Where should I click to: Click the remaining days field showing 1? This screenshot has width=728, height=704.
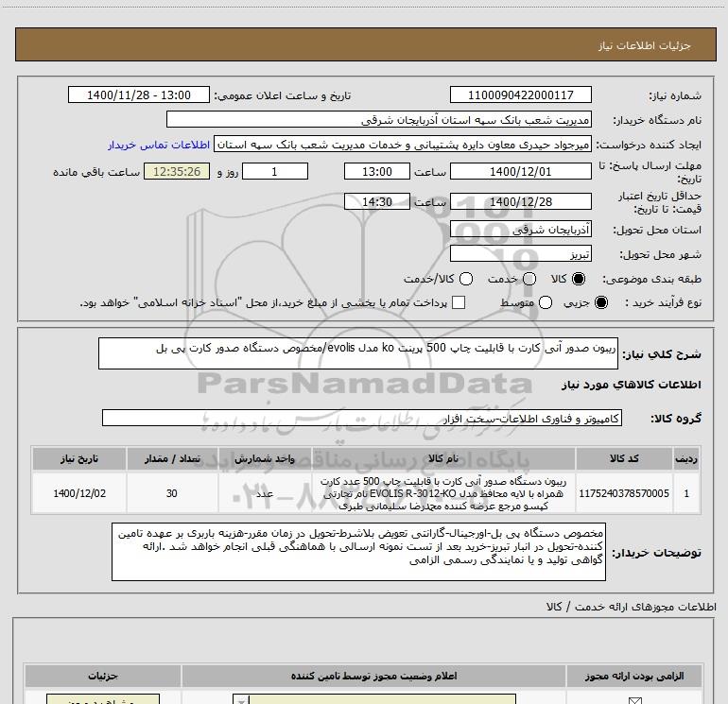click(x=275, y=171)
